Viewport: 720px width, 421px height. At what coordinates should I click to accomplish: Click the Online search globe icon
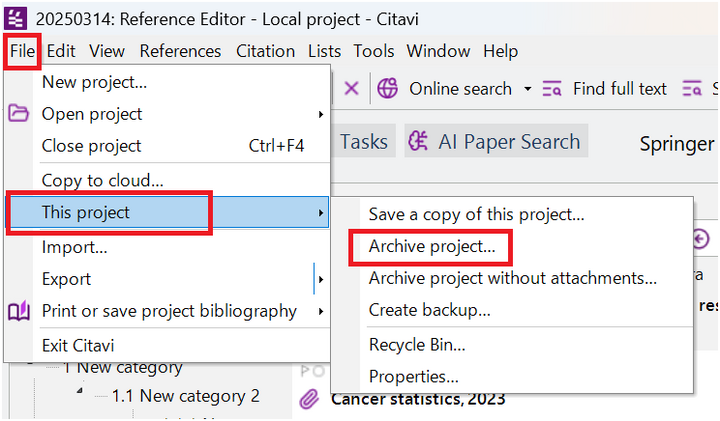point(388,88)
